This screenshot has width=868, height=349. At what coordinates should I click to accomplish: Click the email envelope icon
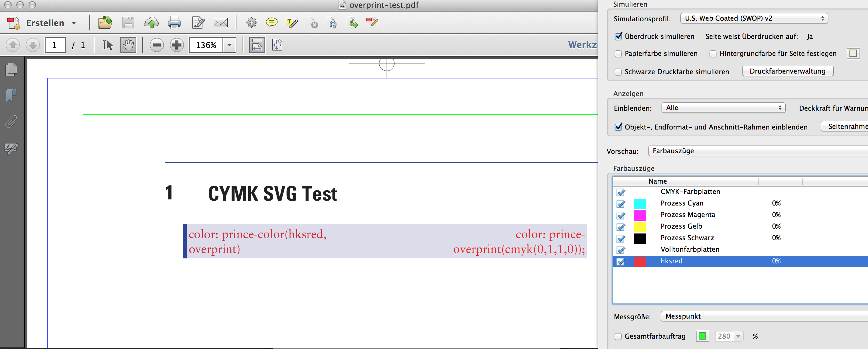(x=220, y=23)
